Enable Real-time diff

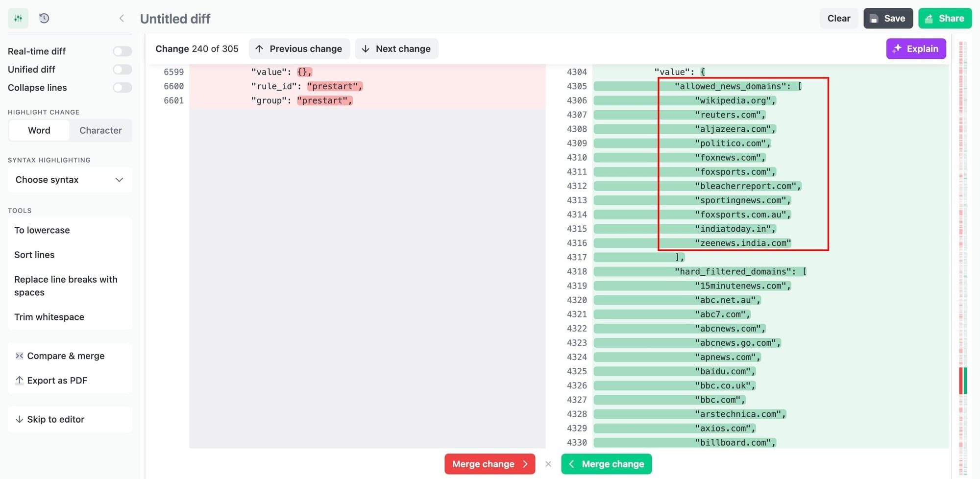(x=122, y=51)
